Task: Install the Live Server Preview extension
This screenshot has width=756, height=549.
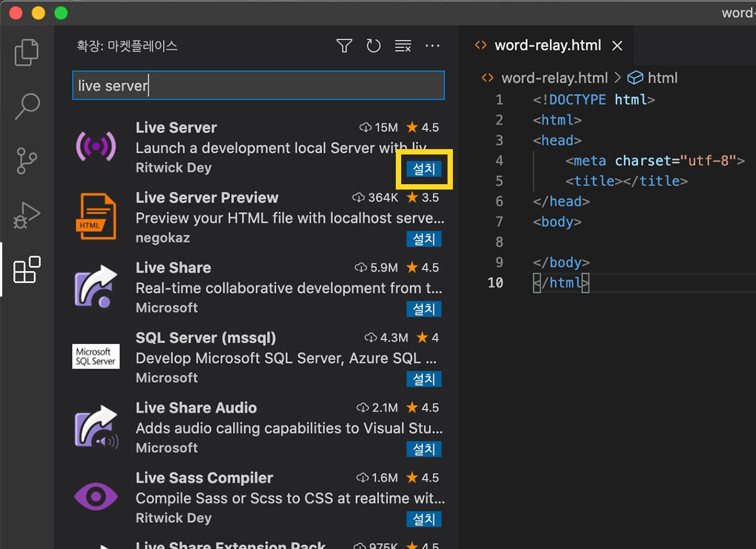Action: [424, 239]
